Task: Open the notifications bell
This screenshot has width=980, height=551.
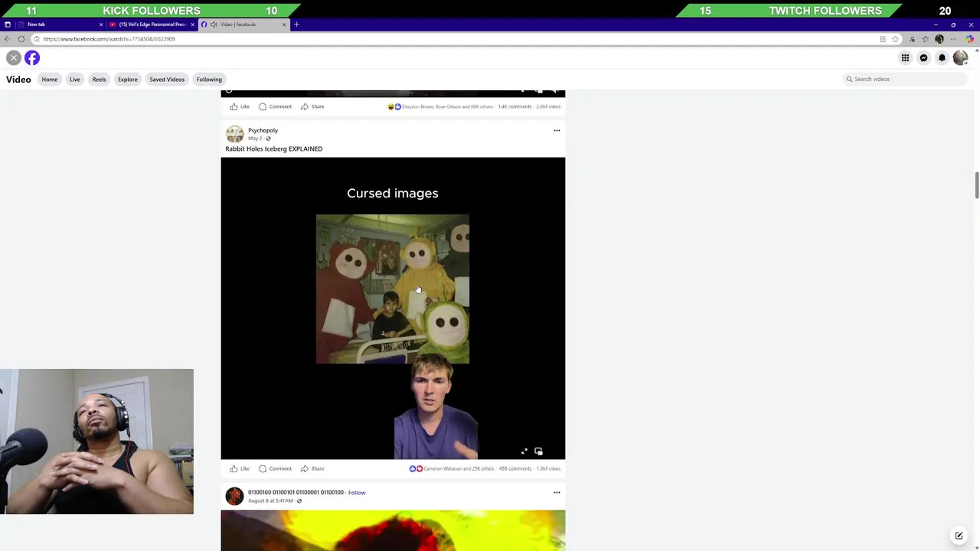Action: pos(942,58)
